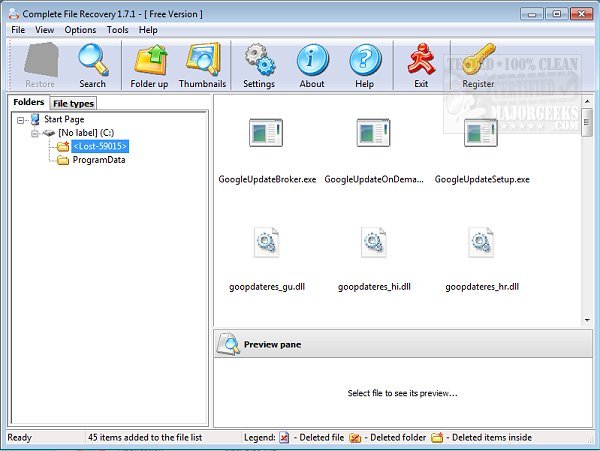Click the Lost-59015 folder icon
The image size is (600, 451).
[x=63, y=146]
